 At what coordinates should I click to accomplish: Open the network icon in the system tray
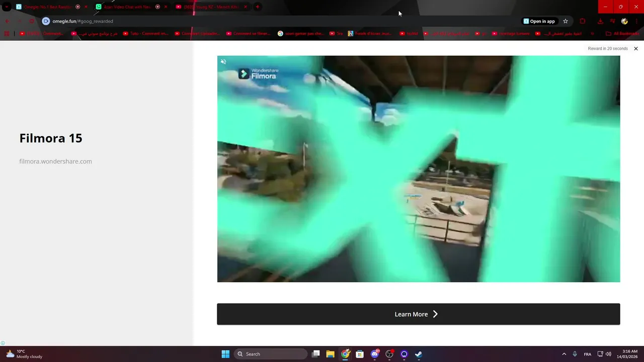tap(600, 354)
